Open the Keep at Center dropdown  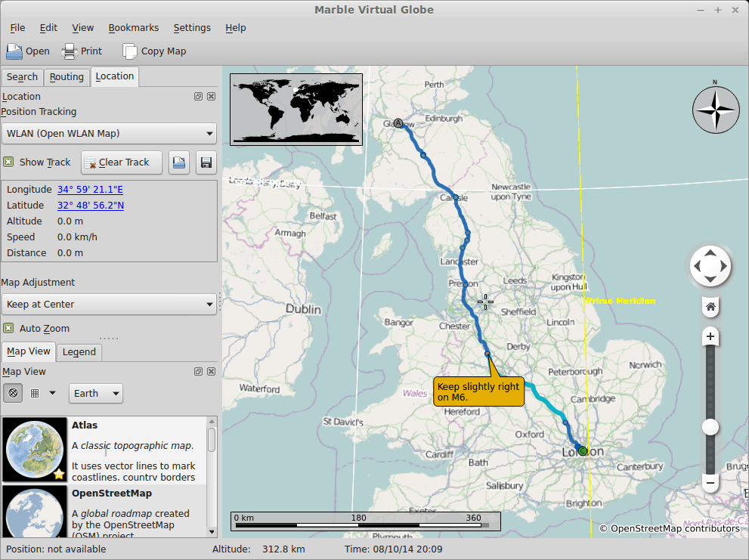(109, 304)
